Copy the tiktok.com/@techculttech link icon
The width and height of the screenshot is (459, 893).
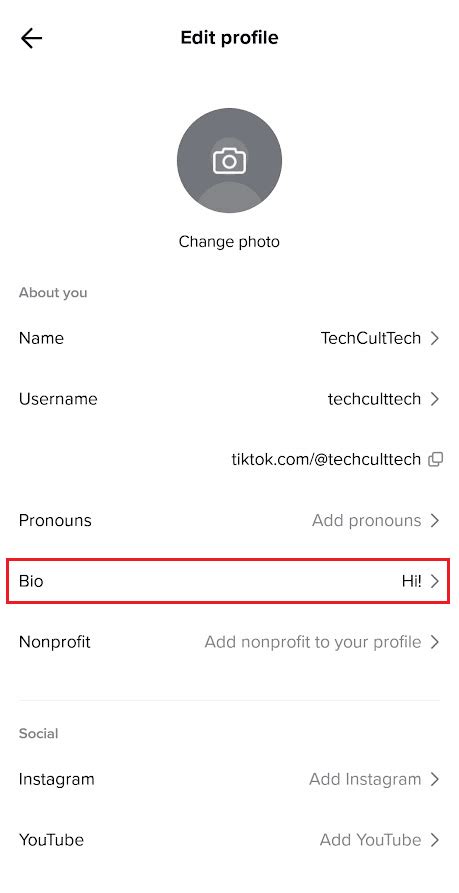point(435,460)
